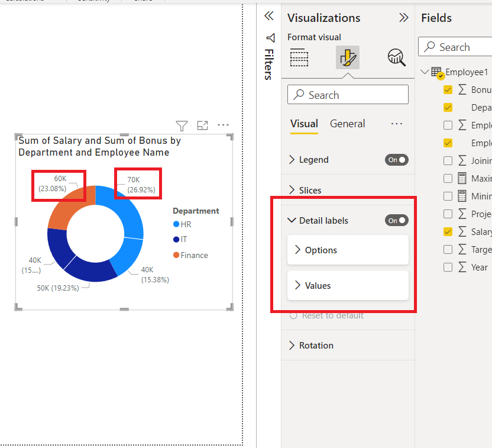Image resolution: width=492 pixels, height=448 pixels.
Task: Click the calculator icon beside Maxim field
Action: click(x=462, y=178)
